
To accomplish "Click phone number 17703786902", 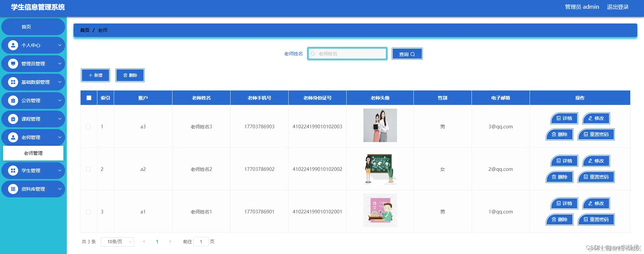I will click(x=259, y=169).
